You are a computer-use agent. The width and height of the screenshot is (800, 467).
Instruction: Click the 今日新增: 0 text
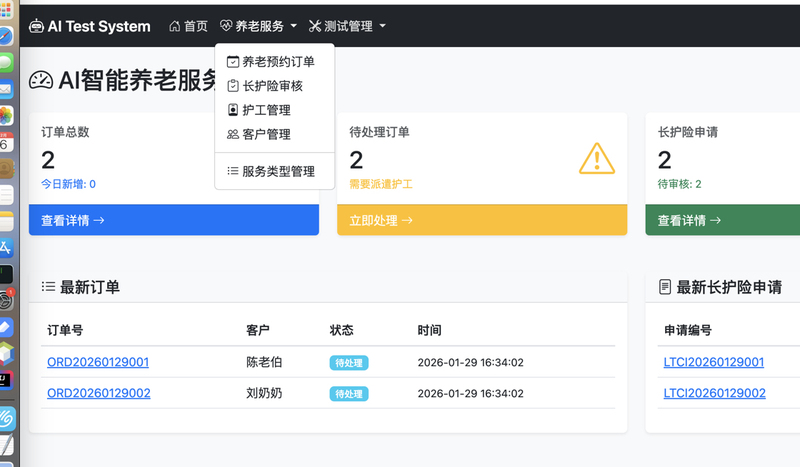tap(68, 184)
